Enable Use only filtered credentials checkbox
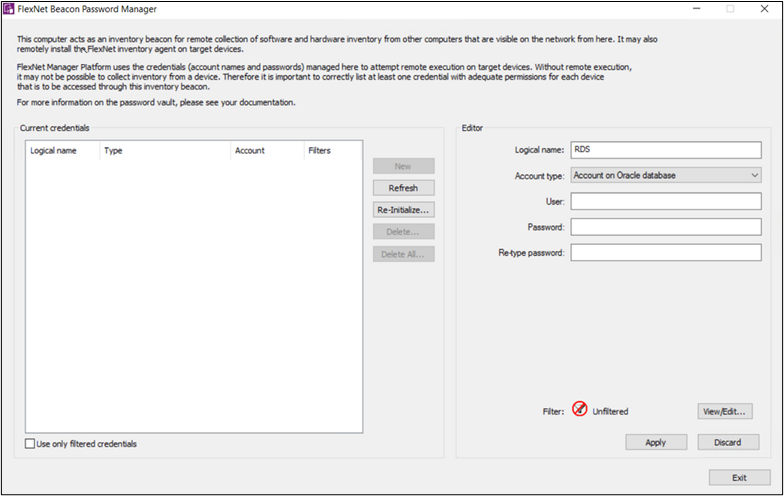The width and height of the screenshot is (784, 496). click(x=30, y=444)
